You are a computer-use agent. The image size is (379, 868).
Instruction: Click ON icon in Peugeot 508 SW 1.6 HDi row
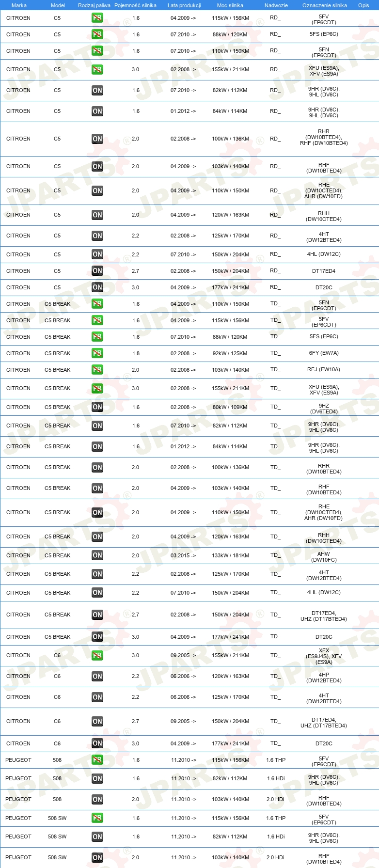[97, 836]
